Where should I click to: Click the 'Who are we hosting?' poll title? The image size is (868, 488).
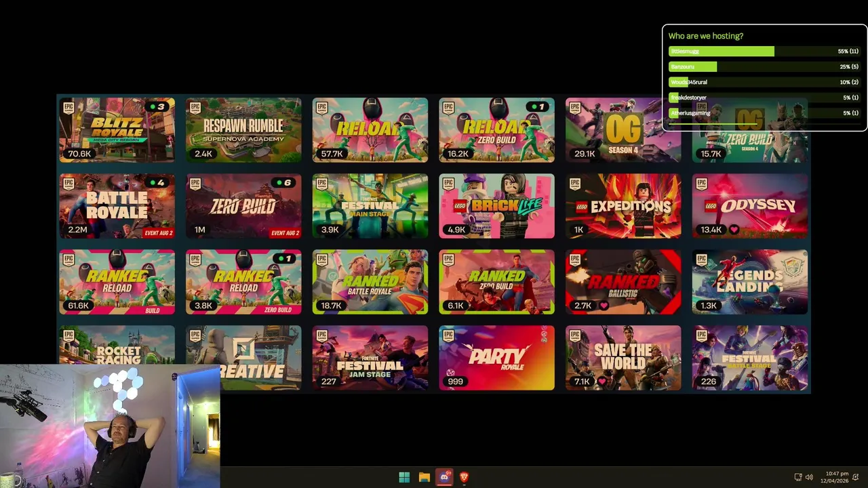(x=706, y=36)
